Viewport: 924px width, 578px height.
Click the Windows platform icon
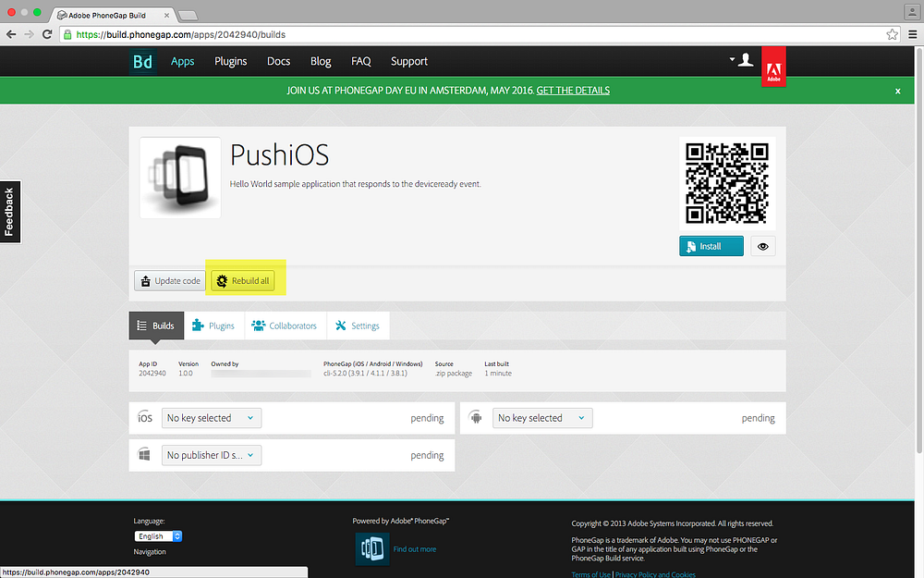click(x=144, y=455)
